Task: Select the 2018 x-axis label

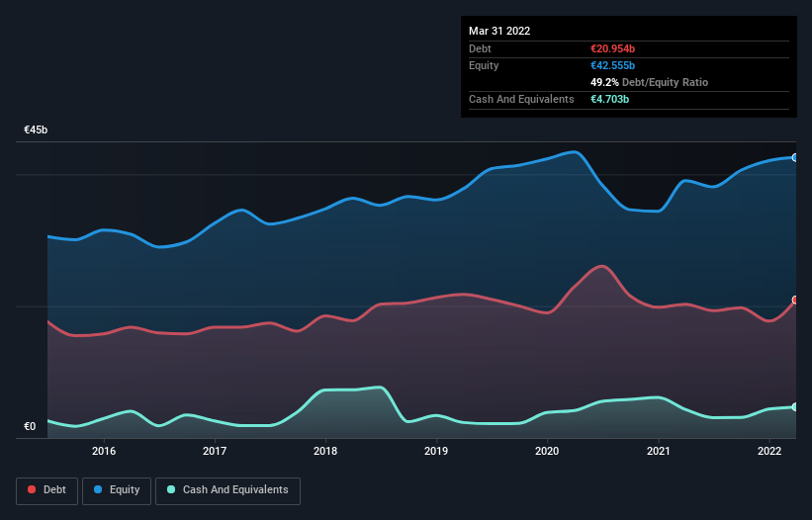Action: [x=325, y=451]
